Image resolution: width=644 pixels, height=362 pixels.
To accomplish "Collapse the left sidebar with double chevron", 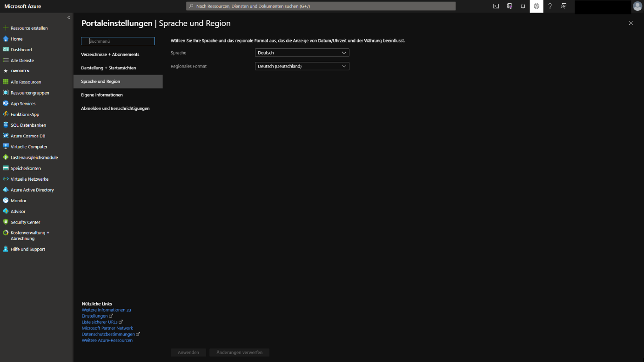I will click(x=69, y=17).
